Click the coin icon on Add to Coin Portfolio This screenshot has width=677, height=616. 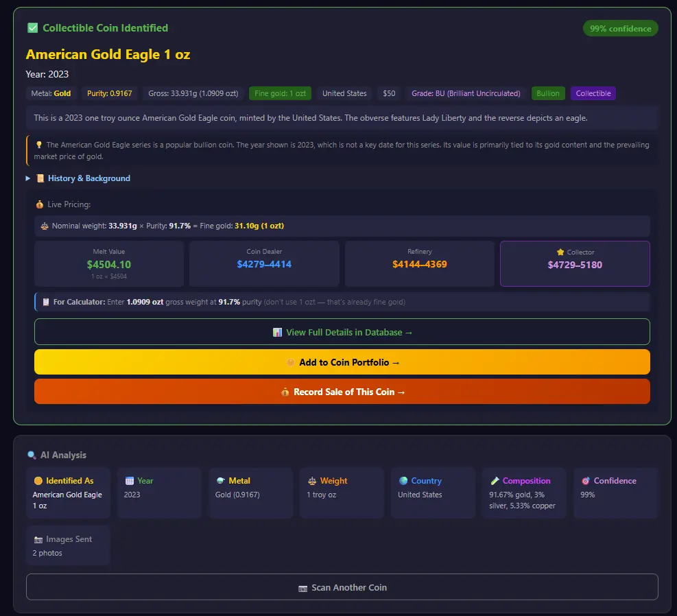tap(291, 363)
